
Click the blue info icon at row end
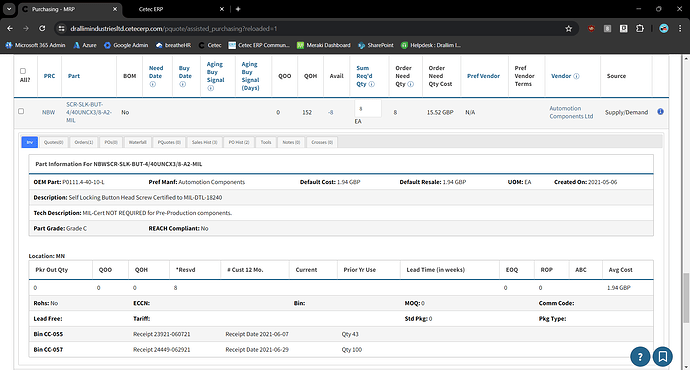click(x=660, y=112)
